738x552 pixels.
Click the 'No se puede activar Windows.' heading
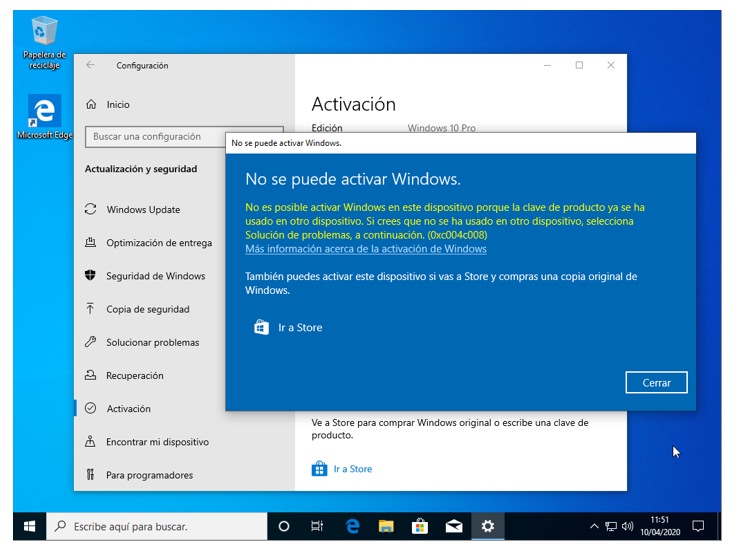(353, 179)
